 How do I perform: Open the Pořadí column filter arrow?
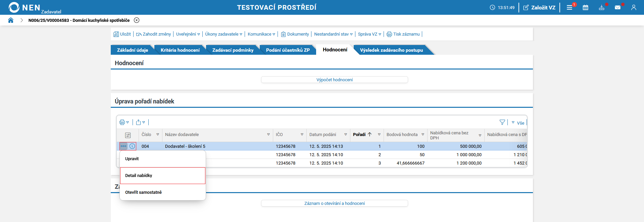(x=379, y=134)
